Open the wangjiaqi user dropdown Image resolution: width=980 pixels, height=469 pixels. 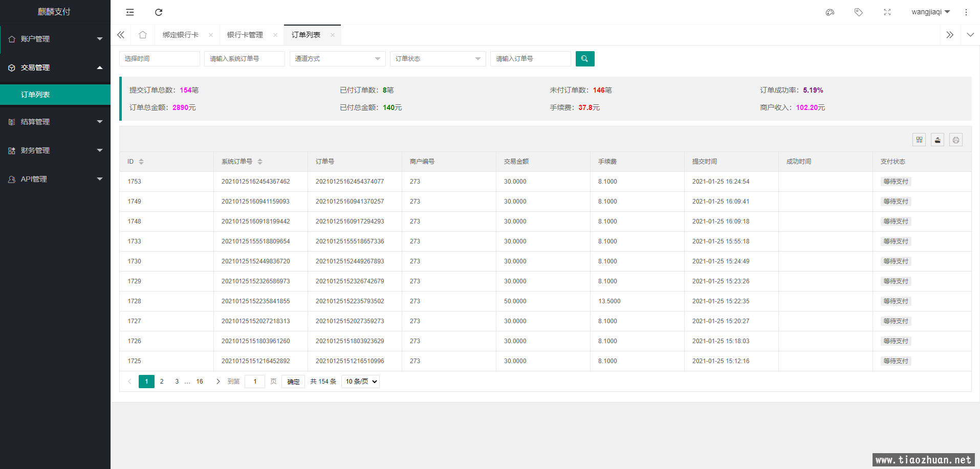point(930,12)
